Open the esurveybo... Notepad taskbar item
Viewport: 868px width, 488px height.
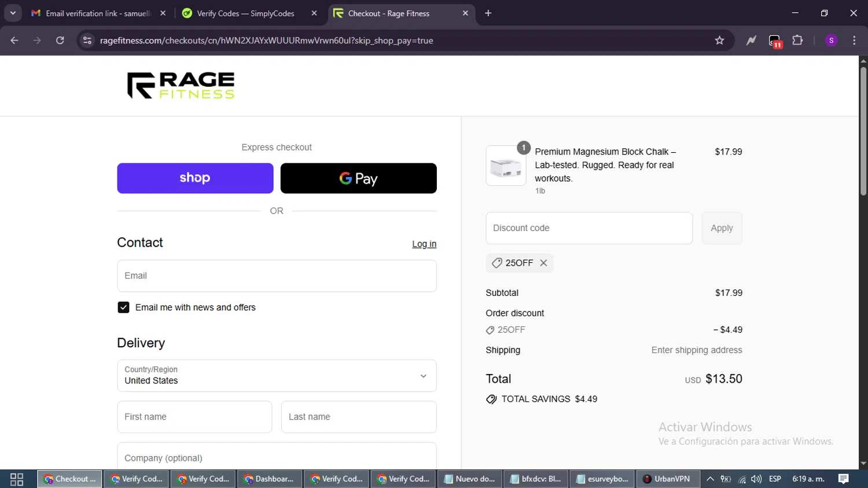602,479
